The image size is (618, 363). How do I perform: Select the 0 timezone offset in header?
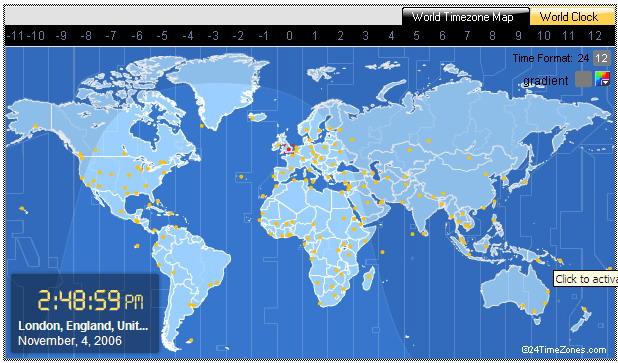tap(289, 36)
